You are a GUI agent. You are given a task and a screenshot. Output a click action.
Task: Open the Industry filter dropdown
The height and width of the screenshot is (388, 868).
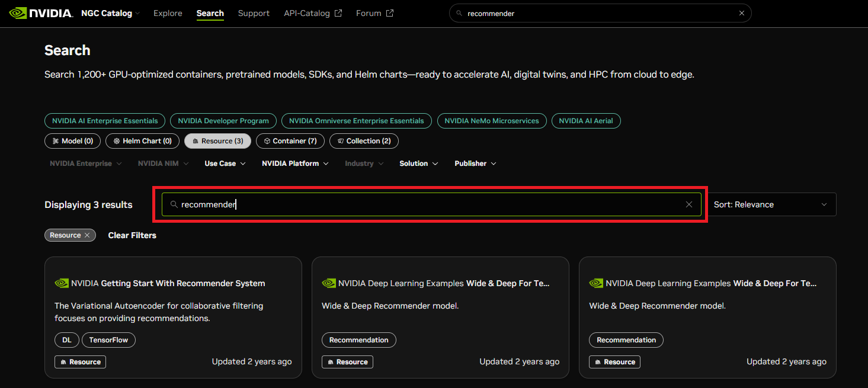click(x=364, y=163)
